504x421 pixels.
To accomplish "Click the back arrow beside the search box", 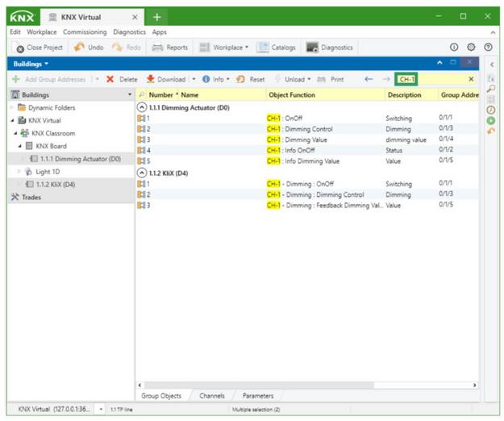I will coord(369,80).
